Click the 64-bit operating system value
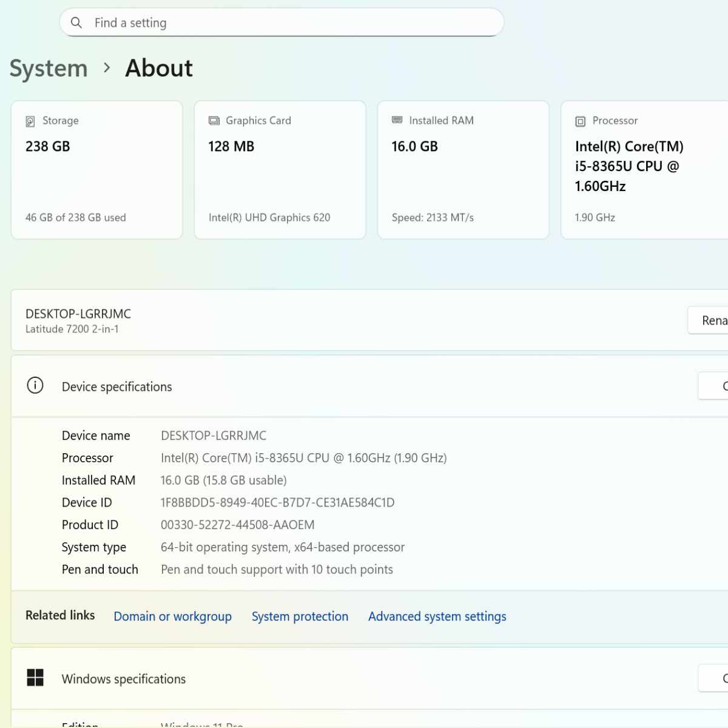The image size is (728, 728). [283, 547]
